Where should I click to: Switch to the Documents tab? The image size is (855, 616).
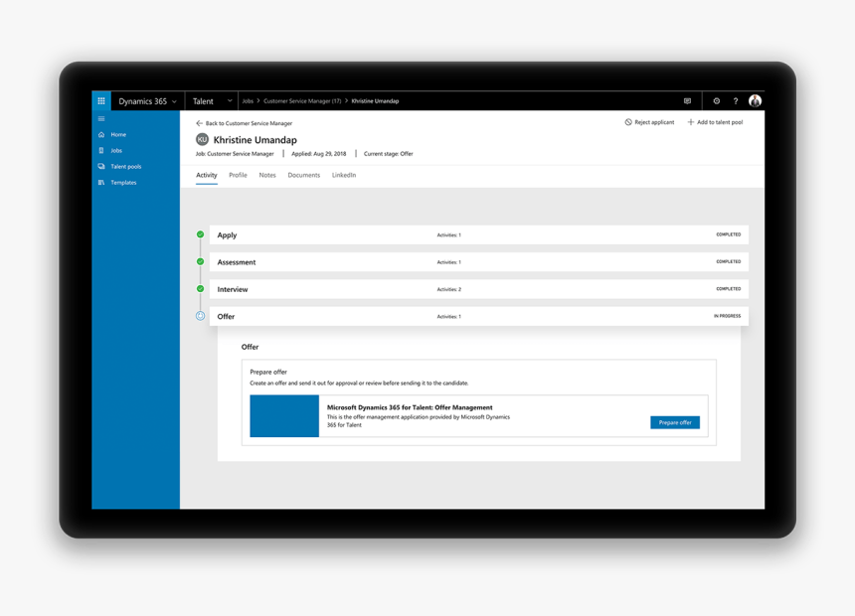[x=303, y=175]
